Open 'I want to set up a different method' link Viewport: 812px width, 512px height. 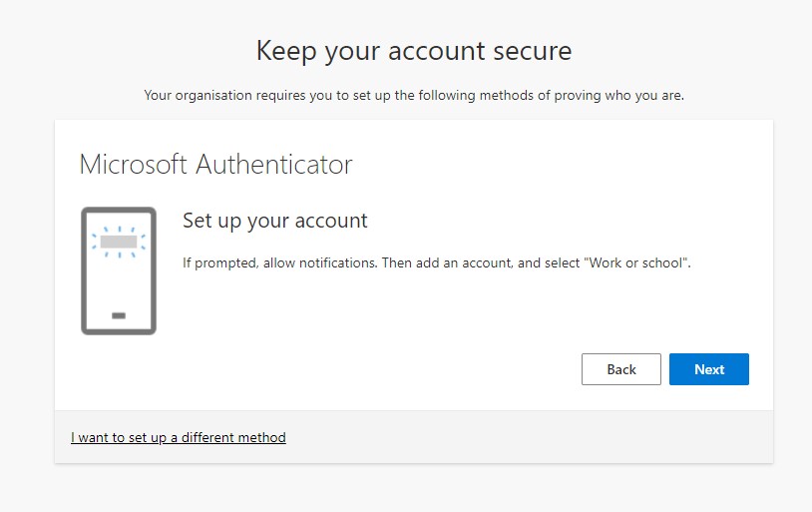[x=179, y=437]
